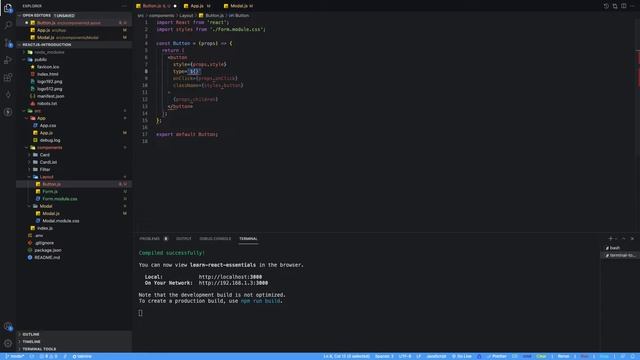Click the Layout breadcrumb in editor path
640x360 pixels.
pyautogui.click(x=186, y=16)
